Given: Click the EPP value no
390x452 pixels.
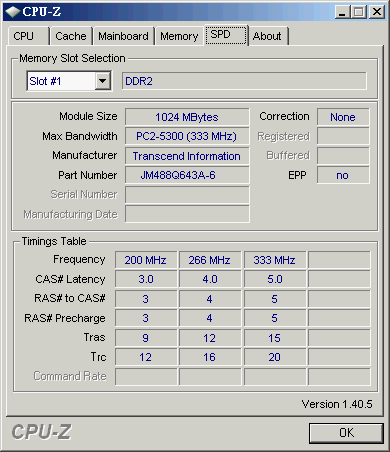Looking at the screenshot, I should [343, 175].
